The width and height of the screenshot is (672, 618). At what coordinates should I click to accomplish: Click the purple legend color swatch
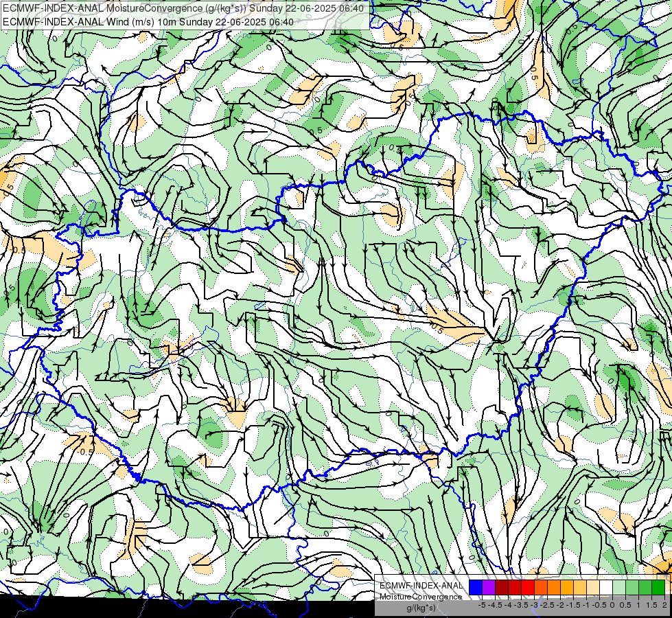pos(489,587)
